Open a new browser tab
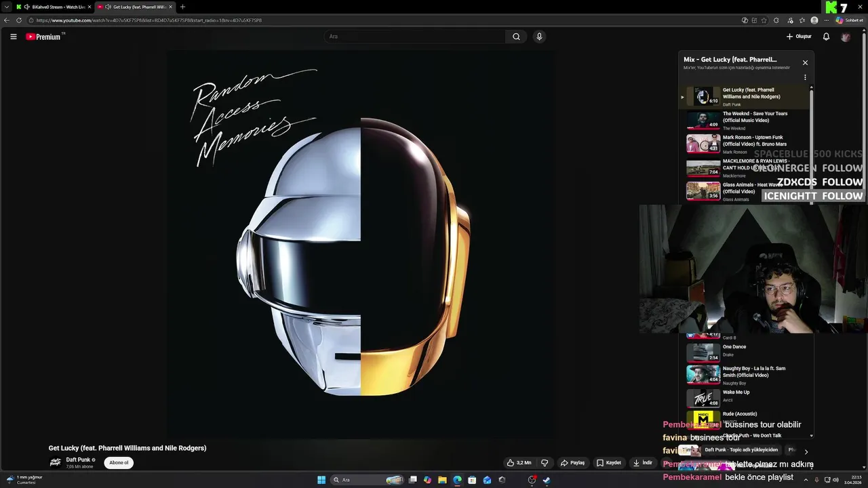Screen dimensions: 868x488 point(182,7)
